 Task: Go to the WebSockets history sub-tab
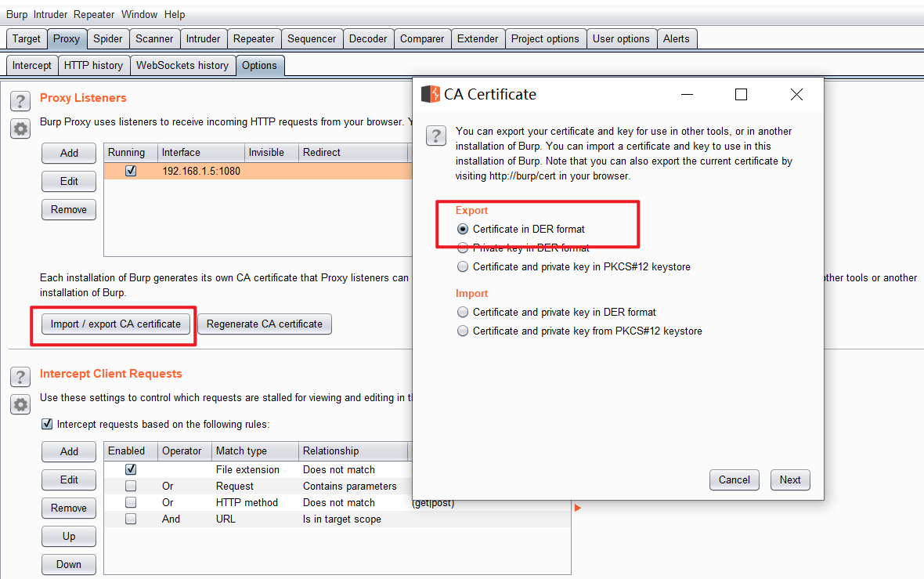182,66
